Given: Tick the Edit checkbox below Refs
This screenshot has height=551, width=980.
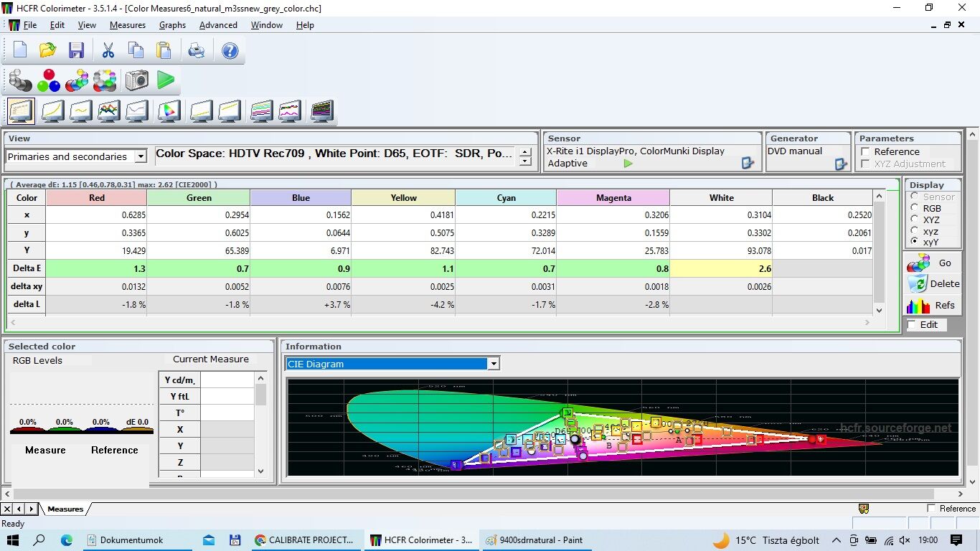Looking at the screenshot, I should [x=911, y=325].
